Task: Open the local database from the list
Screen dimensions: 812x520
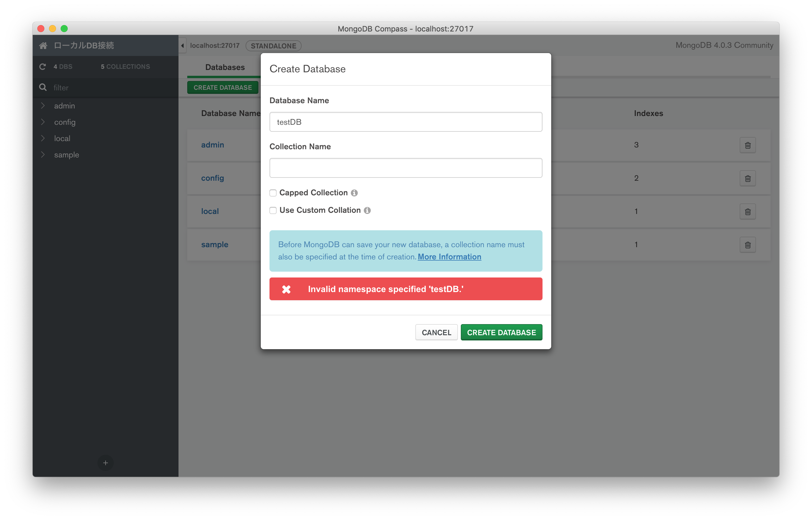Action: (x=210, y=211)
